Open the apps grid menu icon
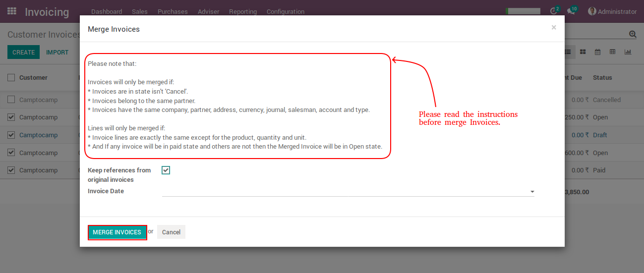 (x=12, y=11)
